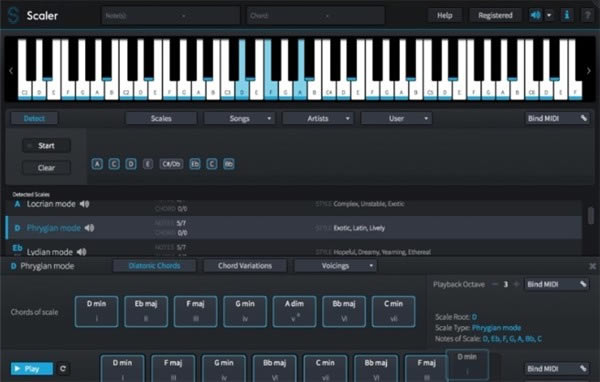Toggle the Start detection button
Viewport: 600px width, 382px height.
(x=46, y=146)
